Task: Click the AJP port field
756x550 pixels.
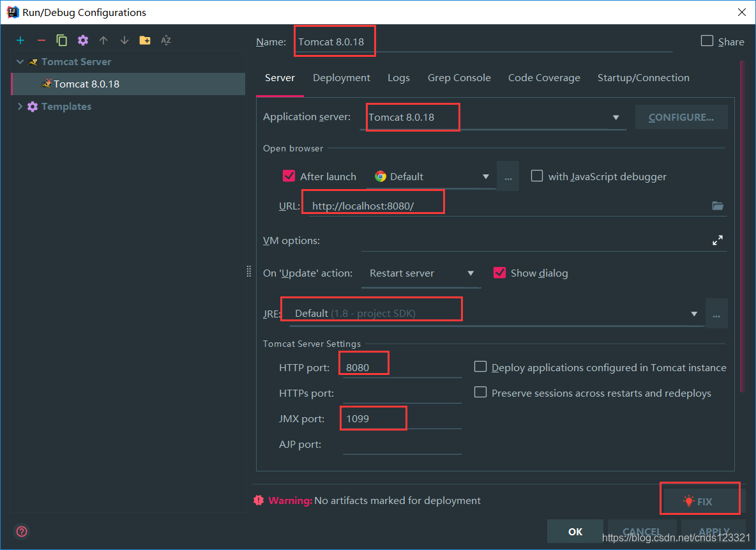Action: point(402,444)
